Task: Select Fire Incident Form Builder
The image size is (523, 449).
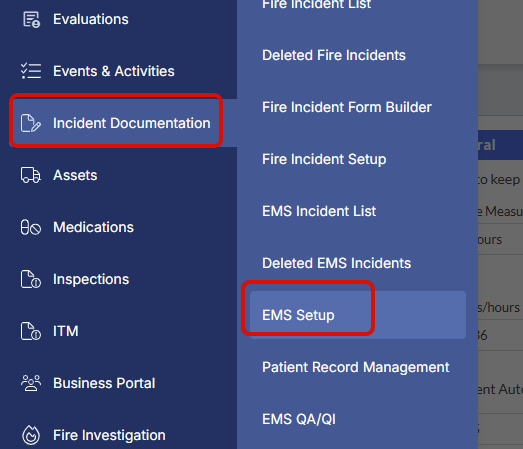Action: 347,107
